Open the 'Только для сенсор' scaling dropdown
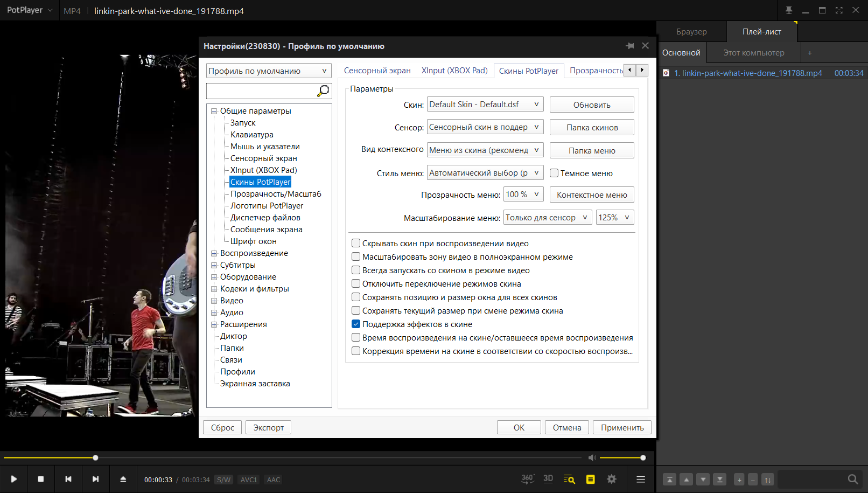The height and width of the screenshot is (493, 868). click(x=548, y=218)
